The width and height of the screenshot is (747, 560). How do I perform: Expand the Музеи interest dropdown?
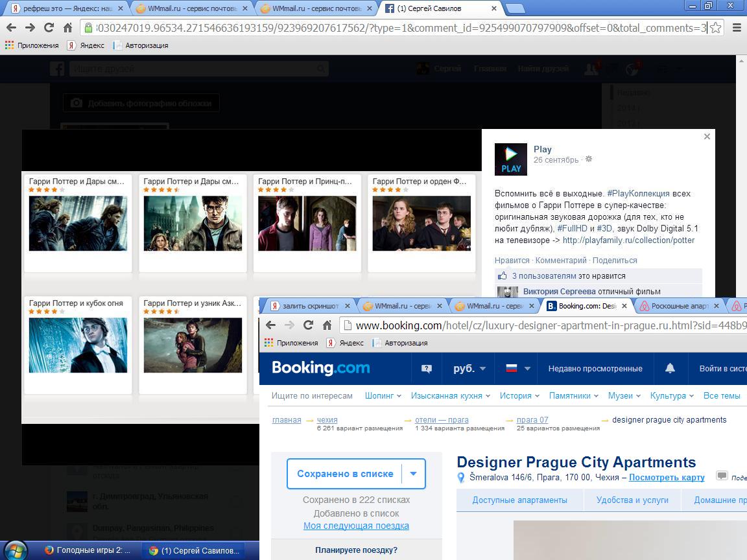click(x=624, y=396)
